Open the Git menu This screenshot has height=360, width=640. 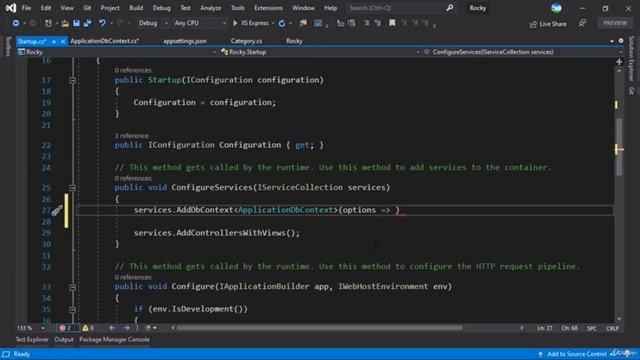pos(87,8)
